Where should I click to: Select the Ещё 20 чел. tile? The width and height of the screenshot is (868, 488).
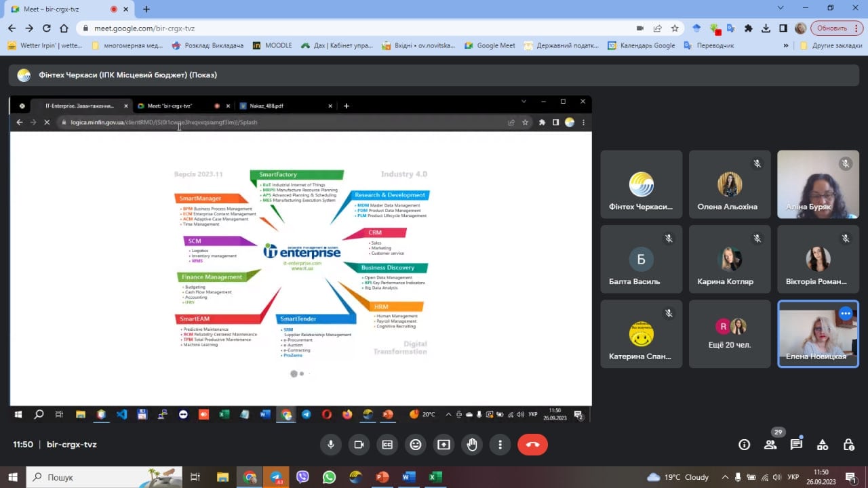click(730, 334)
